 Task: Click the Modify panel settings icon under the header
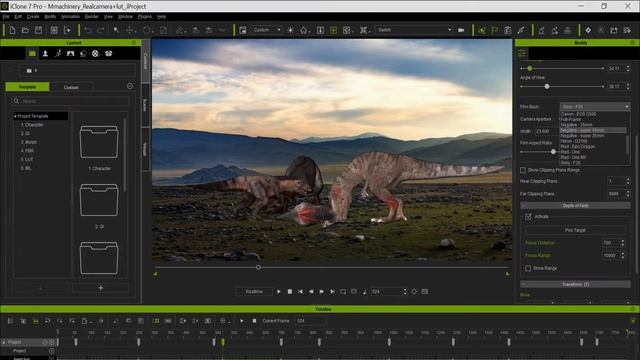point(522,53)
